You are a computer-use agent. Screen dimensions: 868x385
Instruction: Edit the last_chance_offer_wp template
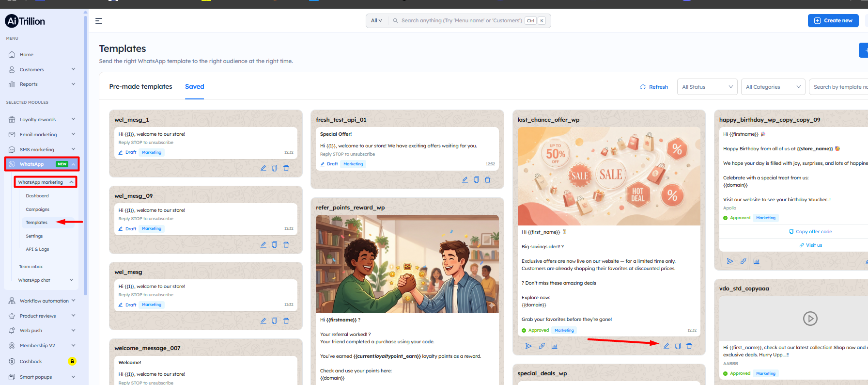coord(666,346)
